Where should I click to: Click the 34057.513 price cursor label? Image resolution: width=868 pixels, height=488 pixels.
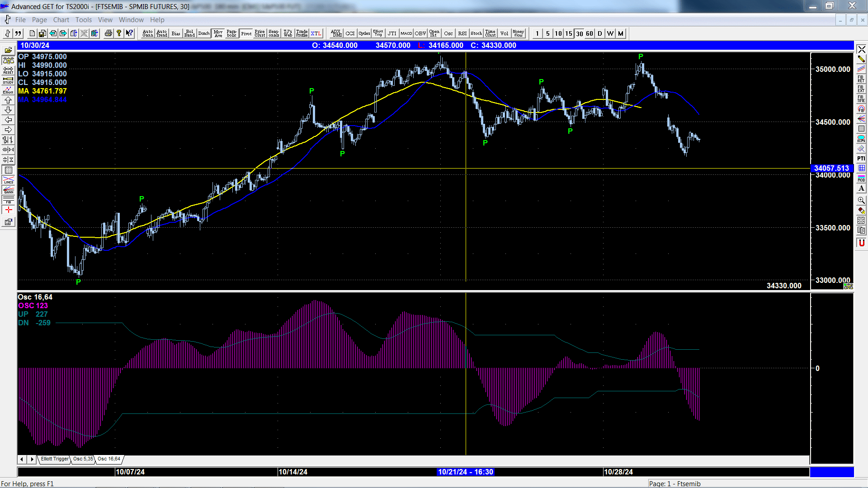click(832, 168)
